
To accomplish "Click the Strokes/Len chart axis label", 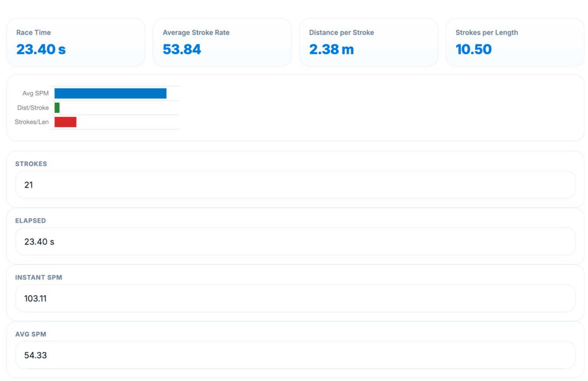I will 32,122.
